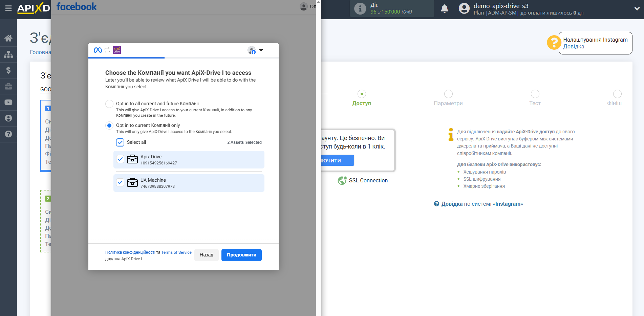Open the connections sitemap icon in sidebar
Image resolution: width=644 pixels, height=316 pixels.
click(8, 54)
